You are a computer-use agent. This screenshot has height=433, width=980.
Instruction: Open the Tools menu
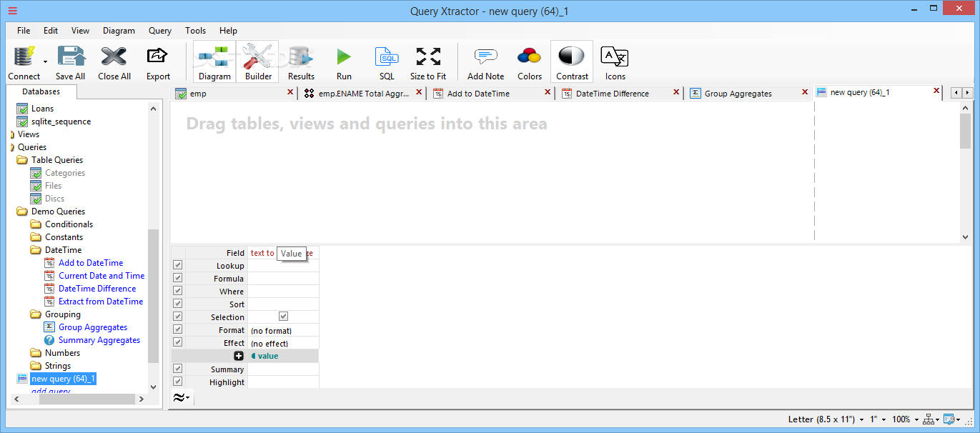(195, 31)
